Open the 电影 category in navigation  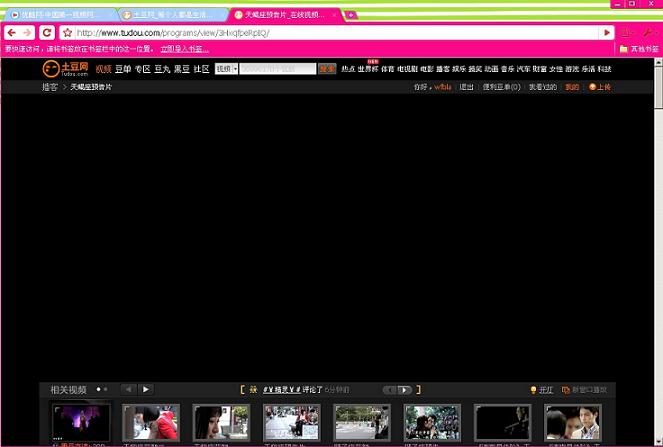click(427, 69)
